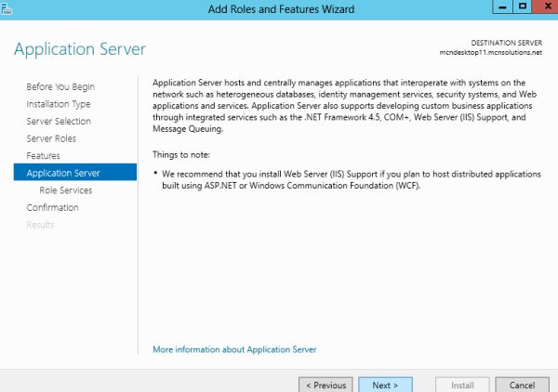Cancel the Add Roles wizard
Viewport: 558px width, 392px height.
pos(522,385)
